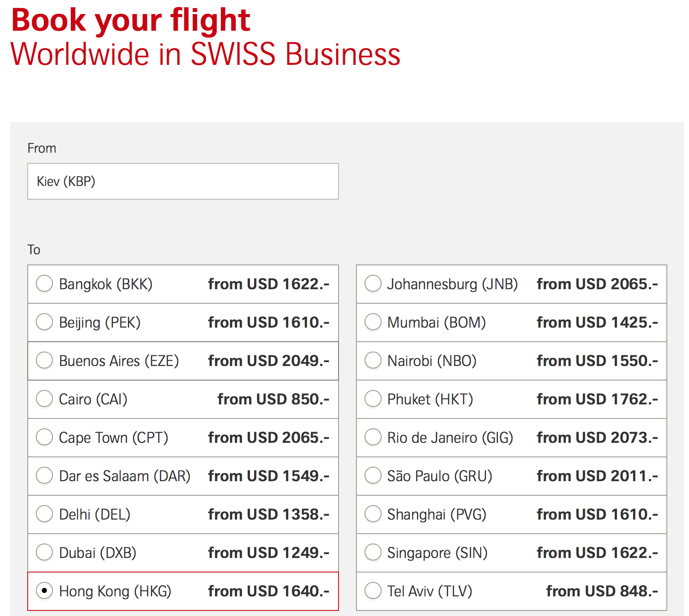Choose São Paulo (GRU) destination
This screenshot has height=616, width=689.
[373, 476]
